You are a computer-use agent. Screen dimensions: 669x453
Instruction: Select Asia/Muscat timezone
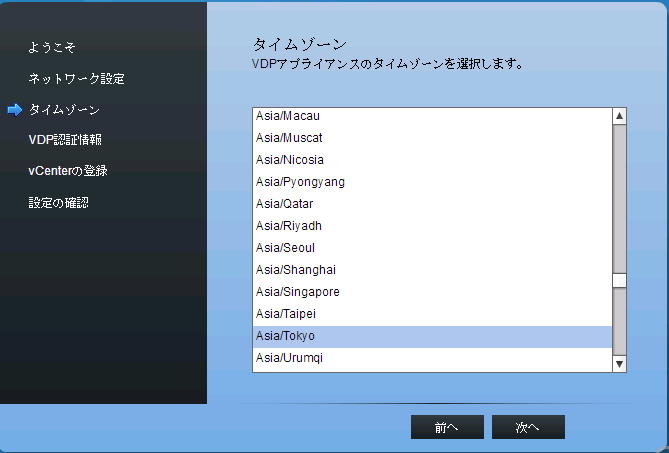[432, 138]
